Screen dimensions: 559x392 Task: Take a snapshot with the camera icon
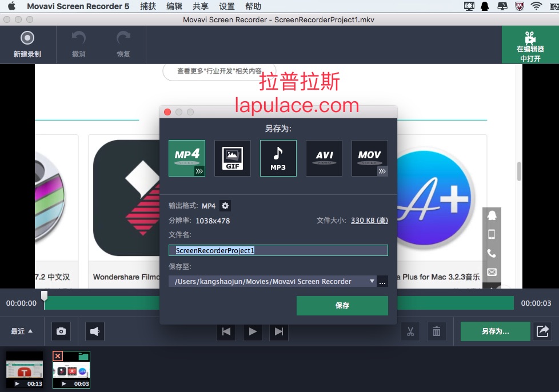click(61, 331)
